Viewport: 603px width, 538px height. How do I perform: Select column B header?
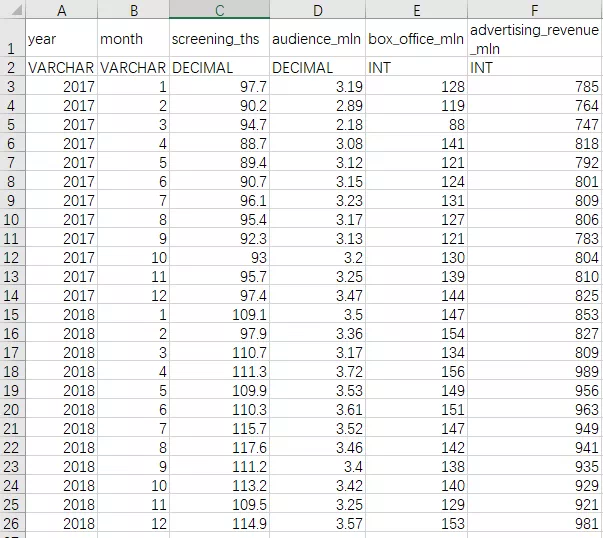pos(133,9)
